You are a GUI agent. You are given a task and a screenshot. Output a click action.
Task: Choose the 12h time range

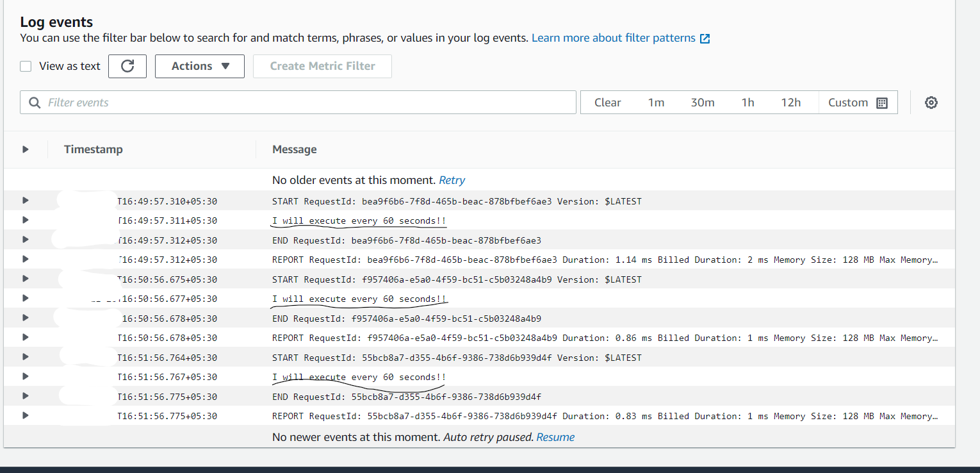pos(790,103)
